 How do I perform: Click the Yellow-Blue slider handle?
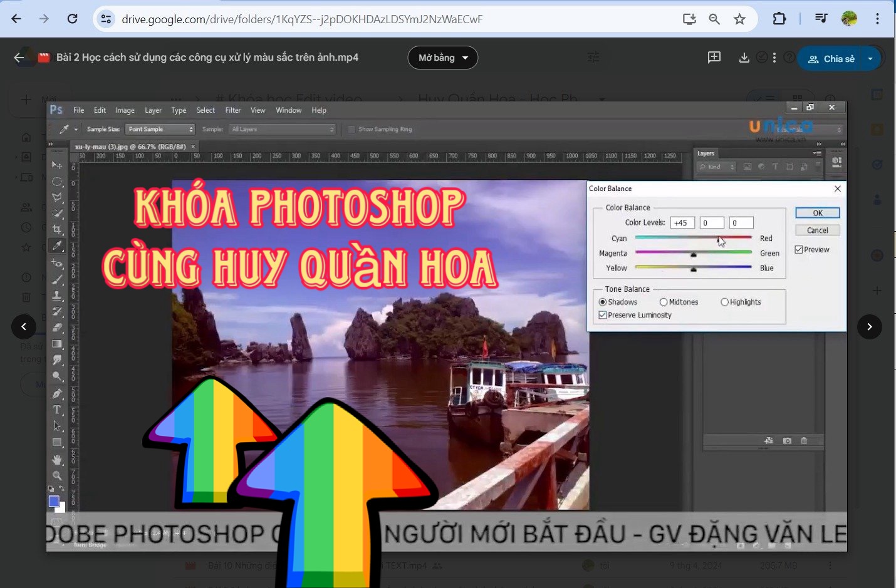click(x=693, y=269)
